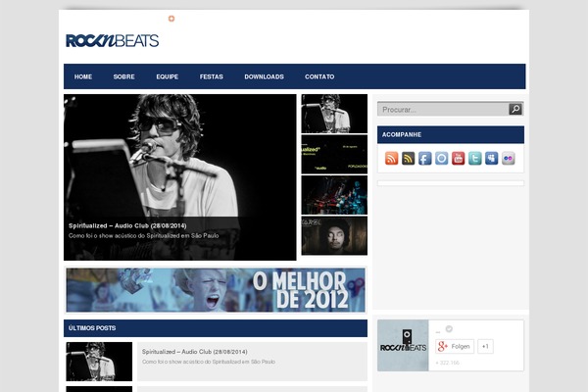This screenshot has height=392, width=588.
Task: Click the Google+ Folgen button
Action: click(455, 346)
